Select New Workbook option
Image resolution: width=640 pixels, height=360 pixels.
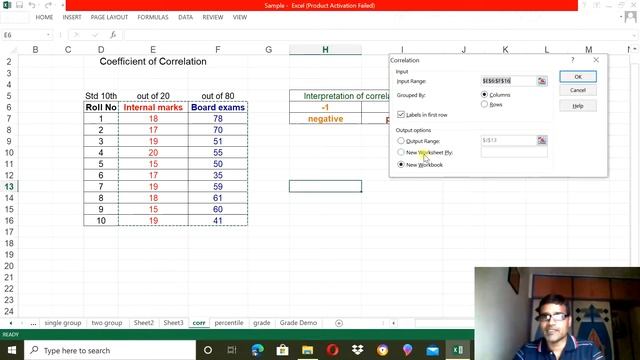click(401, 164)
